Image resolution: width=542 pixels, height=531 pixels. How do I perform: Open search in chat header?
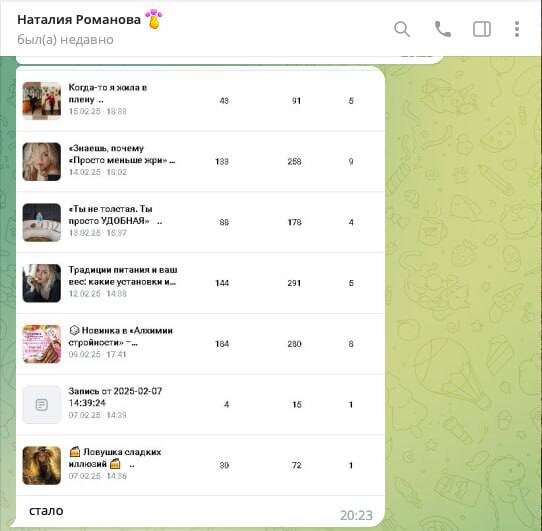click(x=402, y=29)
